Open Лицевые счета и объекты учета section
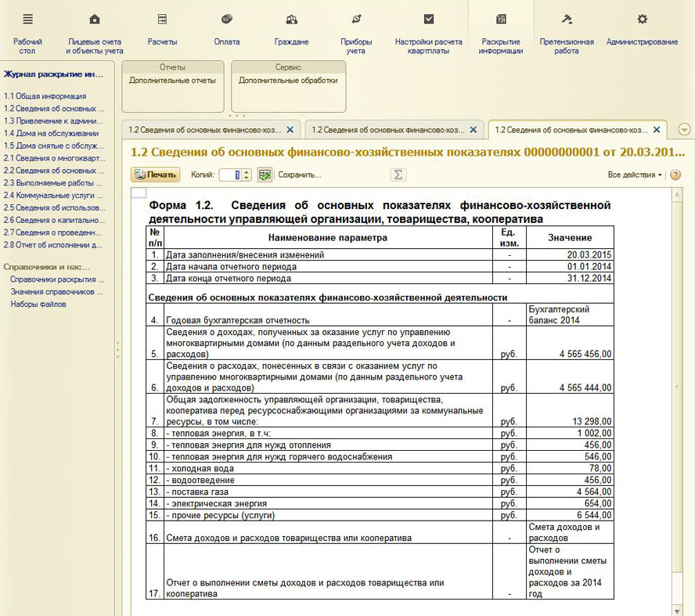The width and height of the screenshot is (695, 616). pos(95,34)
